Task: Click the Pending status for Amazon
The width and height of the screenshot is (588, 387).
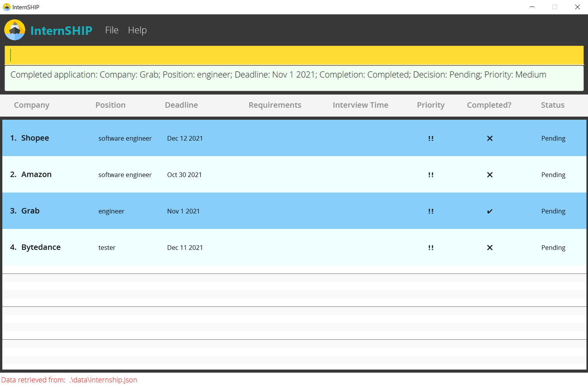Action: click(x=553, y=175)
